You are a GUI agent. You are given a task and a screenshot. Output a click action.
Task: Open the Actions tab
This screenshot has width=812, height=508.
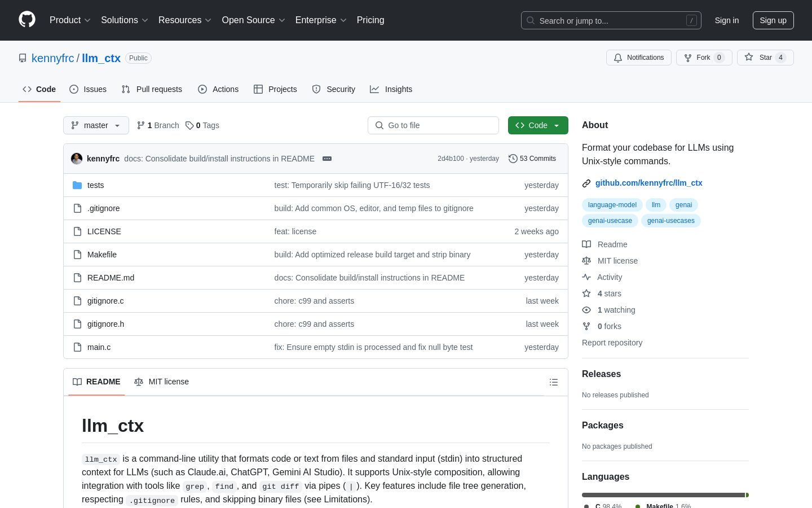coord(218,89)
